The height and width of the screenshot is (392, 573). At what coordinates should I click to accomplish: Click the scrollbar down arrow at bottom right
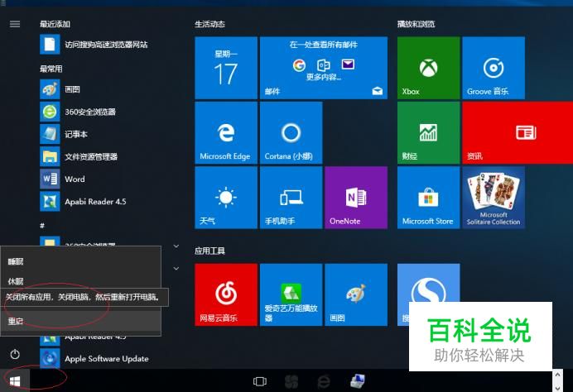click(x=557, y=388)
